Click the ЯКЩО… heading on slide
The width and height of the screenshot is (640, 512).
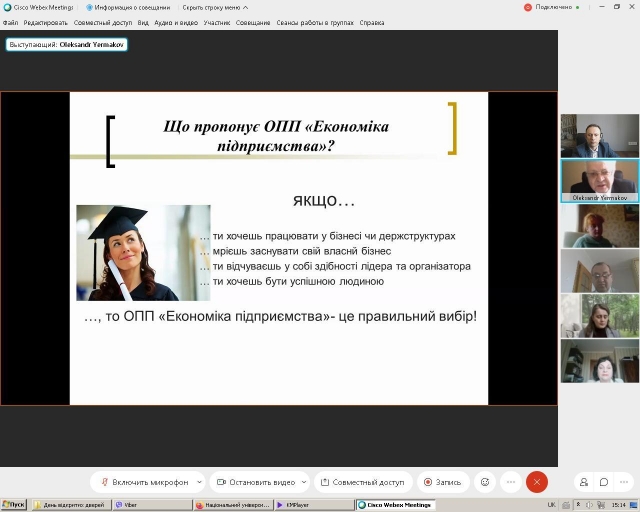[324, 200]
